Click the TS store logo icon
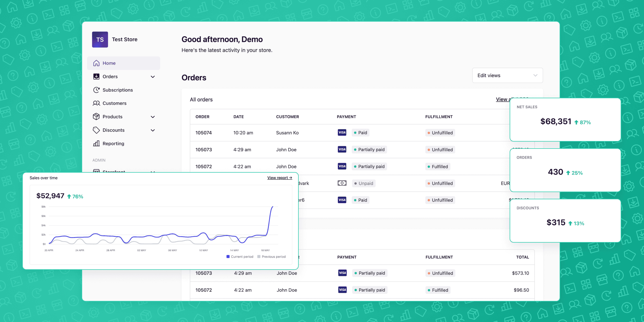Screen dimensions: 644x322 pyautogui.click(x=100, y=39)
